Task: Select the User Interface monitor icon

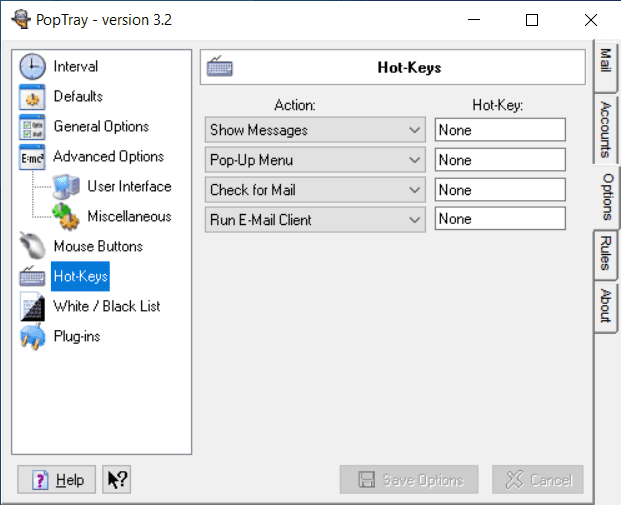Action: (66, 187)
